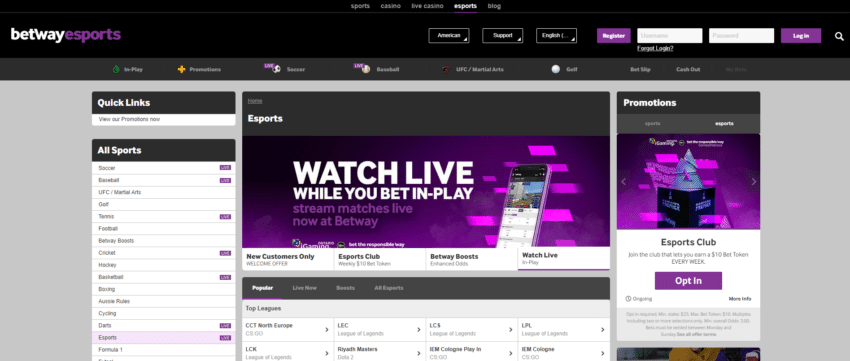Go to previous promotion with left arrow

[623, 182]
